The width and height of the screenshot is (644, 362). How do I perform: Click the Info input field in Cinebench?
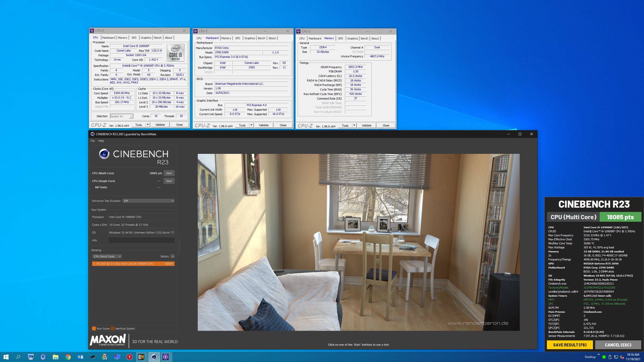[141, 240]
